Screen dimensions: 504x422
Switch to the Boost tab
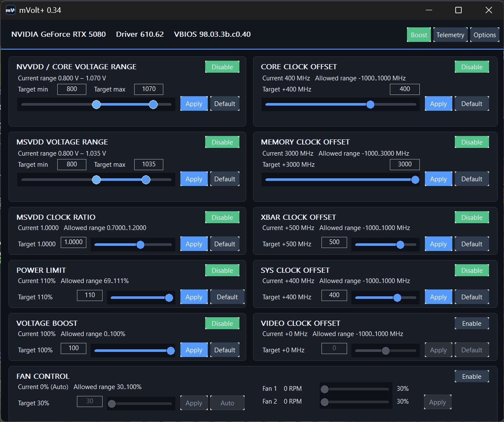[419, 35]
